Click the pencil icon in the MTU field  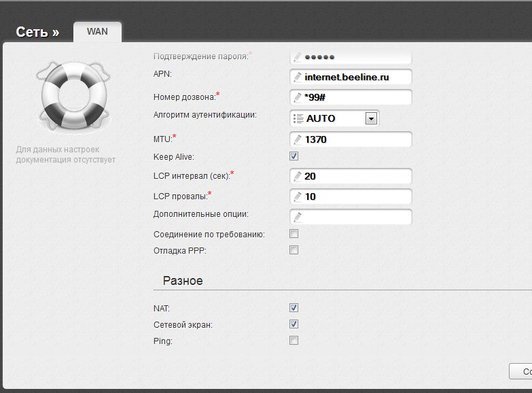pos(298,139)
